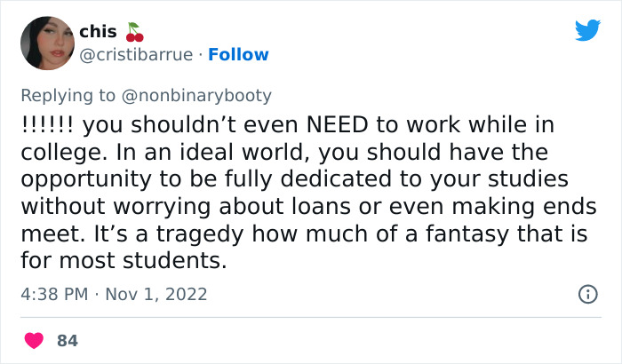Click the cherry emoji beside chis
The height and width of the screenshot is (364, 622).
135,33
